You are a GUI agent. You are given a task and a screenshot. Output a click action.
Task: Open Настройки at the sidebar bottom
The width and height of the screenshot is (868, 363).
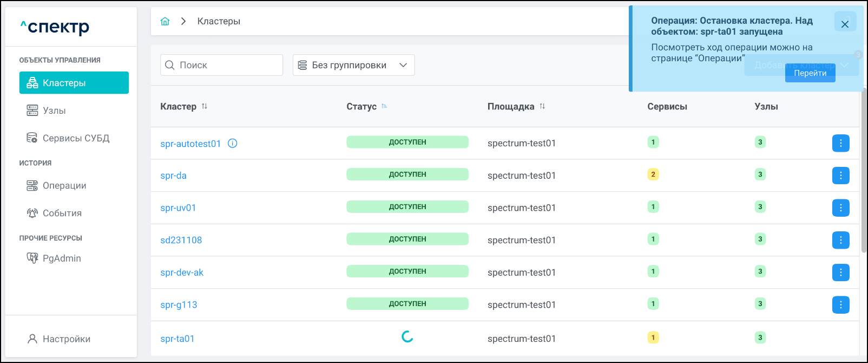(x=66, y=339)
